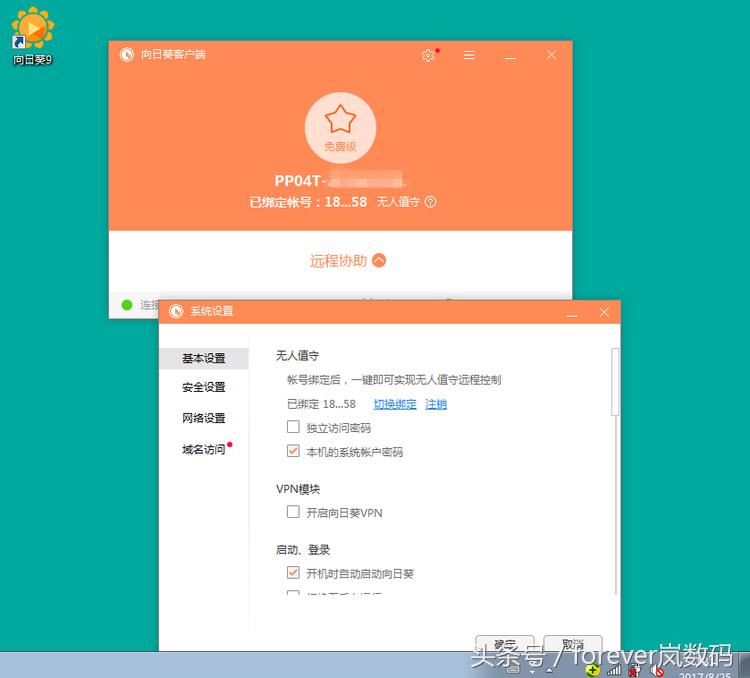Click the 取消 button in settings
The height and width of the screenshot is (678, 750).
[573, 644]
